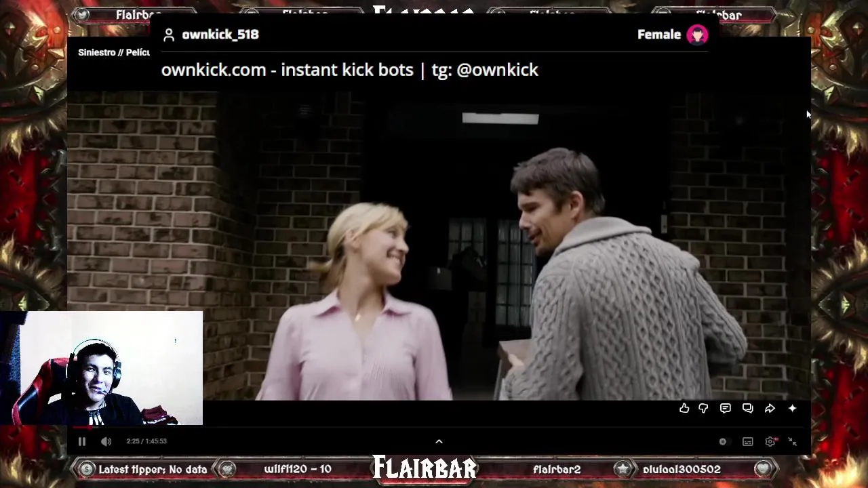Click the ownkick.com instant kick bots message
Image resolution: width=868 pixels, height=488 pixels.
pyautogui.click(x=350, y=70)
